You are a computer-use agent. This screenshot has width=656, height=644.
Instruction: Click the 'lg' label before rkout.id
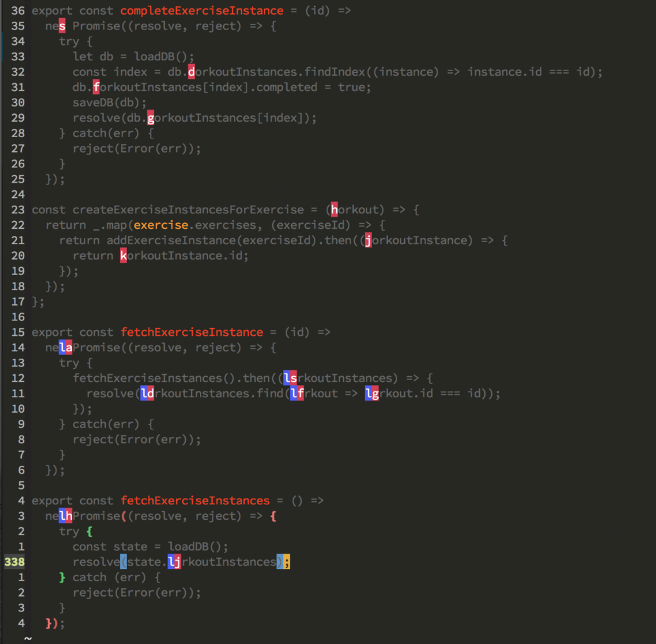pos(372,393)
